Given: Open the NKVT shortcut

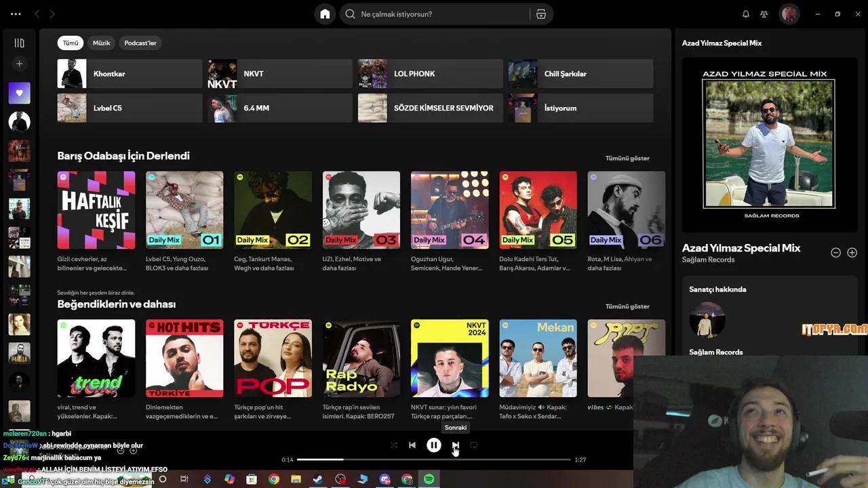Looking at the screenshot, I should click(280, 74).
